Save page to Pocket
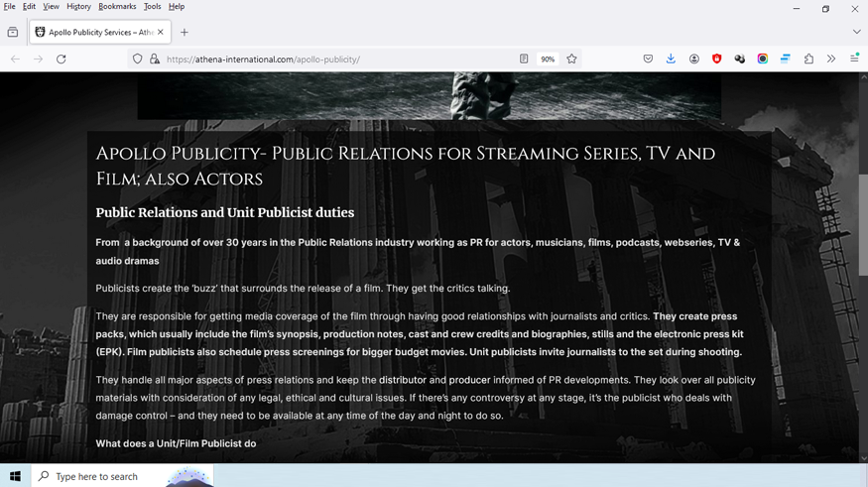The image size is (868, 487). click(x=648, y=60)
